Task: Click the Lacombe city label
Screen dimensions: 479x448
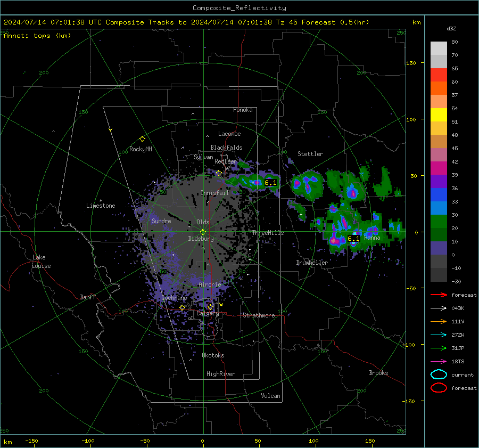Action: [x=229, y=134]
